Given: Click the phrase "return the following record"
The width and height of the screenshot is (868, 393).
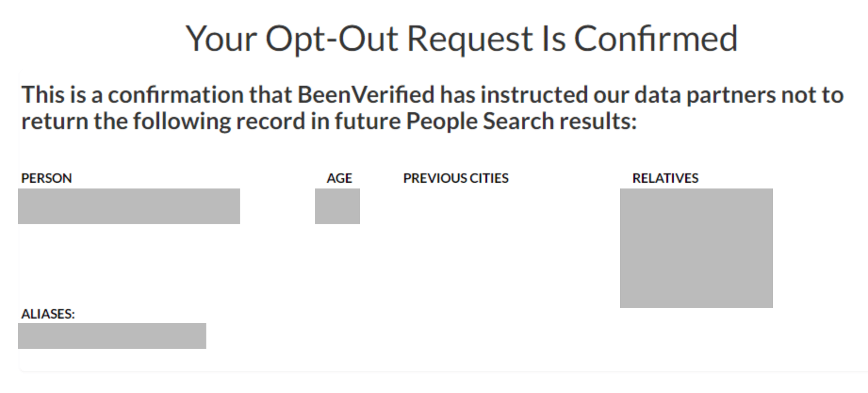Looking at the screenshot, I should (164, 122).
